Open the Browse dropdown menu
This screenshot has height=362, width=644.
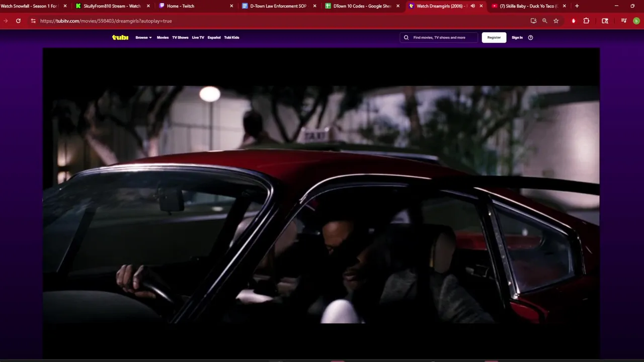click(x=143, y=37)
